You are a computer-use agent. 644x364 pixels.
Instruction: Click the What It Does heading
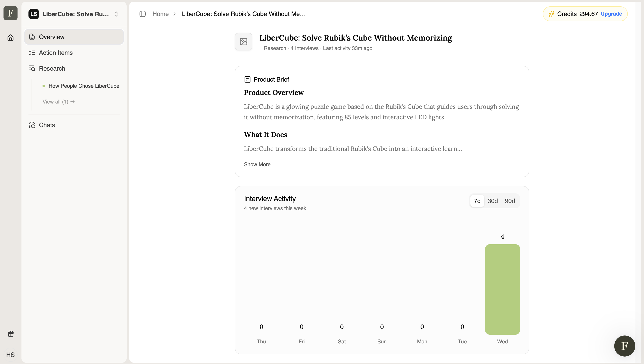[265, 134]
